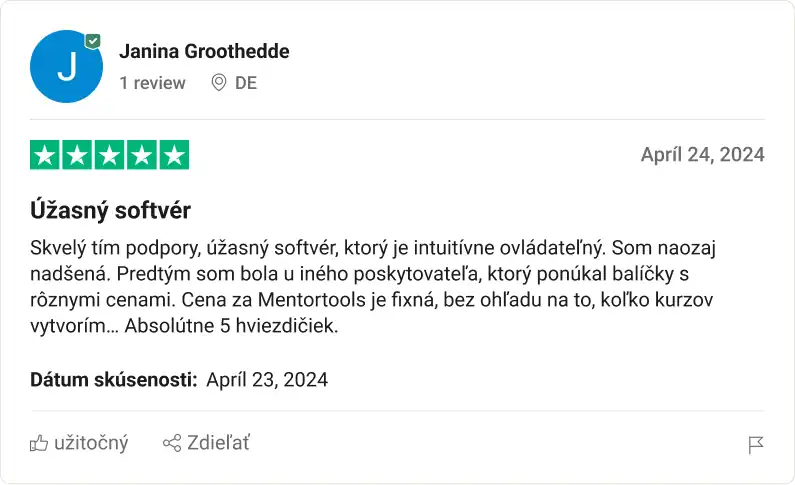This screenshot has width=795, height=485.
Task: Report the review with the flag icon
Action: [x=756, y=445]
